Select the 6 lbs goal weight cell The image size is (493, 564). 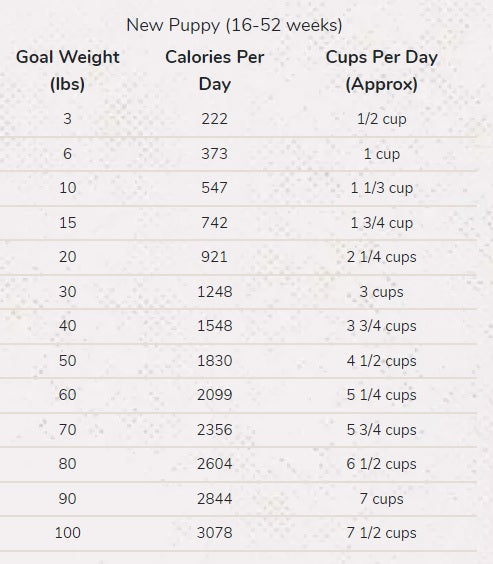[68, 154]
